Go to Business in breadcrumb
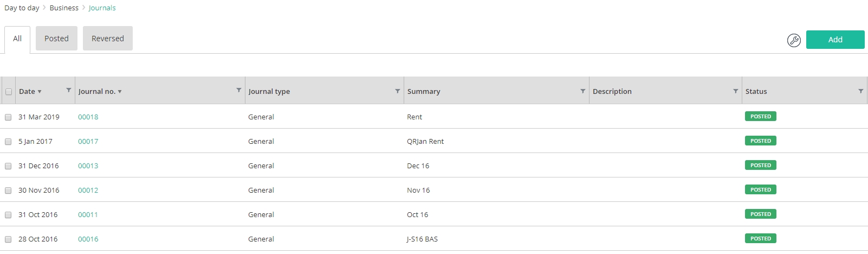 pyautogui.click(x=64, y=8)
